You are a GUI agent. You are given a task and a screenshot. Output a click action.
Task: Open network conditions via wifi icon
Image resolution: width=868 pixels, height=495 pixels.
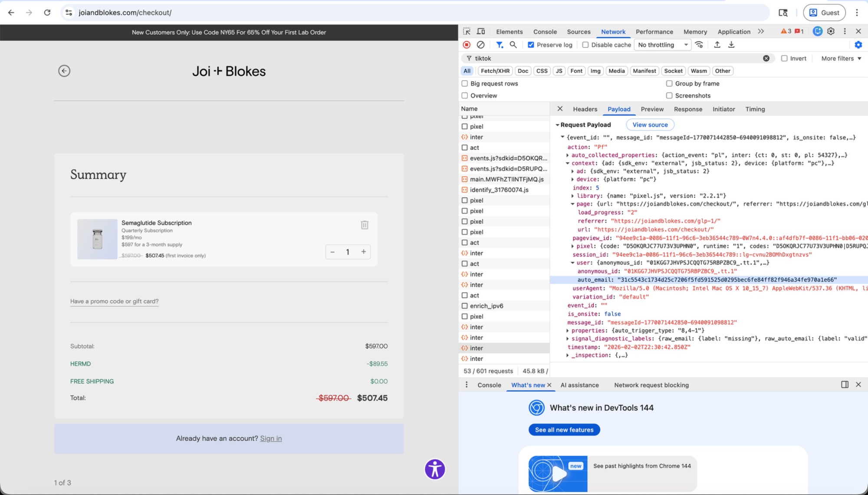click(x=699, y=45)
